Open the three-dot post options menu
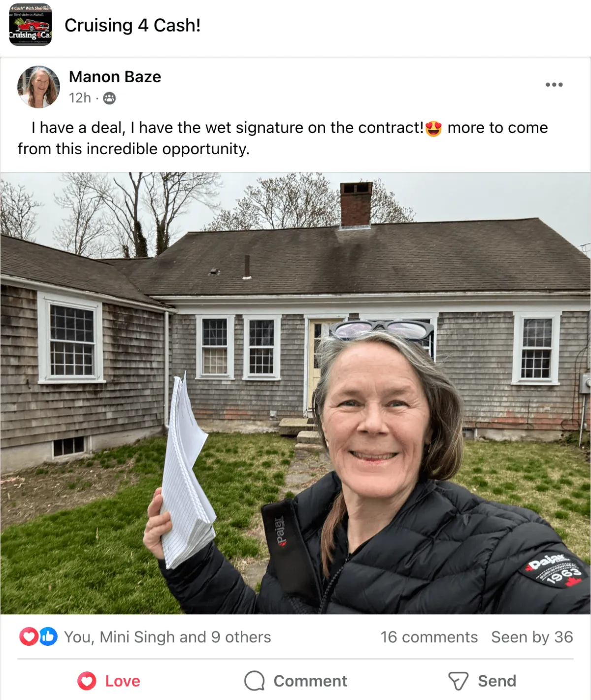Image resolution: width=591 pixels, height=700 pixels. coord(554,85)
